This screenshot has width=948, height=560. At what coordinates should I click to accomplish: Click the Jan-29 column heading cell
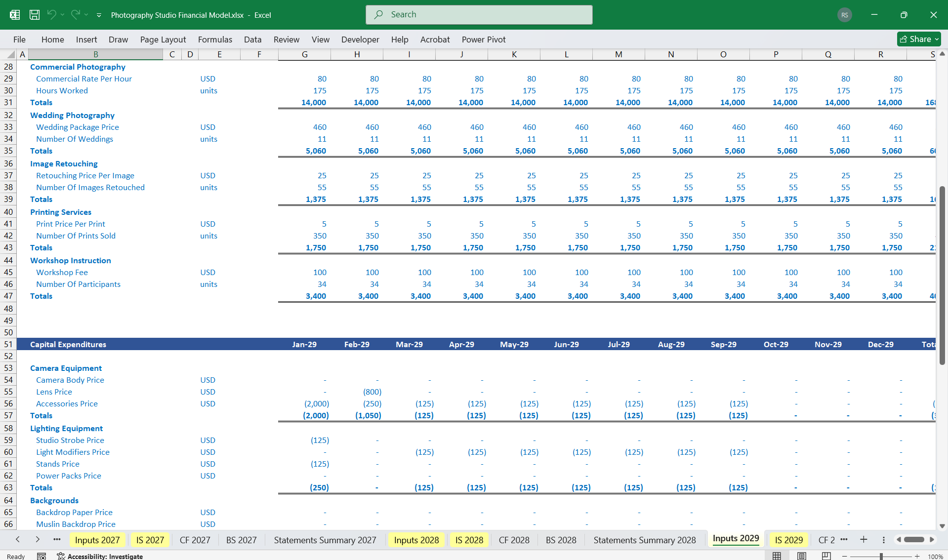click(x=304, y=344)
